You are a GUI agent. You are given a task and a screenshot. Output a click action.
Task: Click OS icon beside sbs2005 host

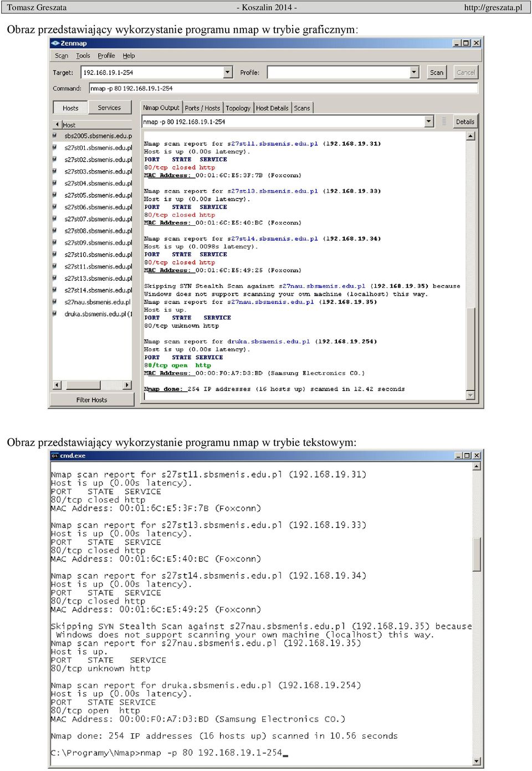coord(55,135)
